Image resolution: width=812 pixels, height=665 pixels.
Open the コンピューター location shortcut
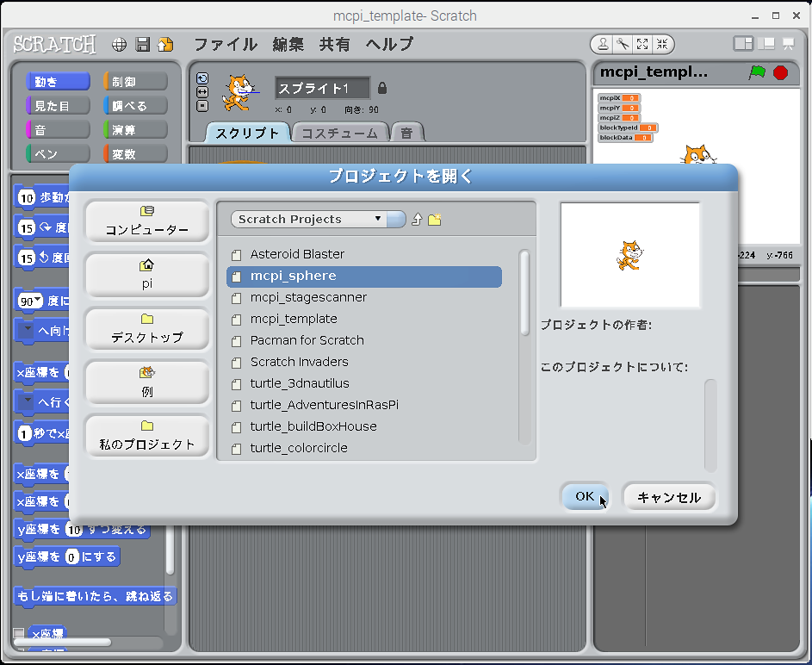pos(147,221)
